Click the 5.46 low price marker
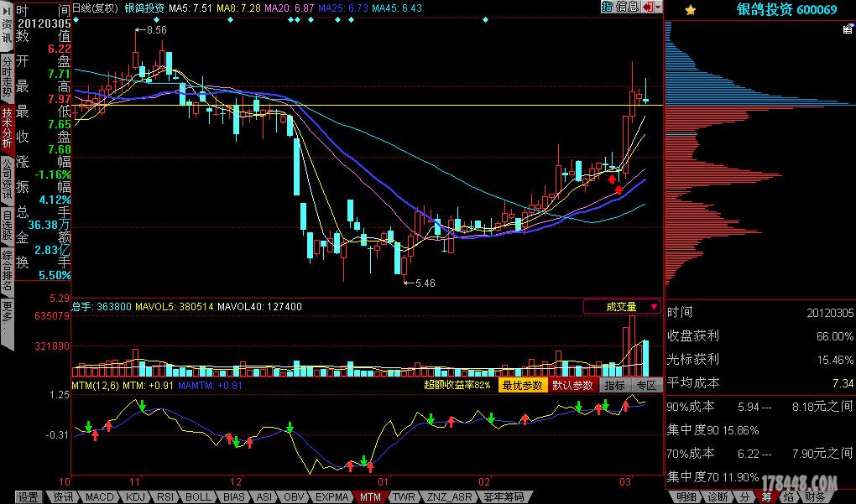Image resolution: width=856 pixels, height=504 pixels. coord(424,283)
